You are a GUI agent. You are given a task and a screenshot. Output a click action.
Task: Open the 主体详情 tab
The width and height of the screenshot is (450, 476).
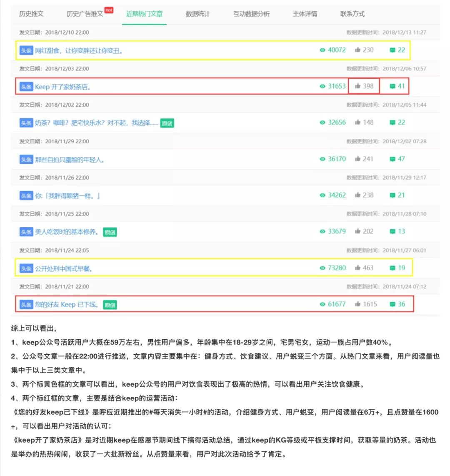click(305, 14)
